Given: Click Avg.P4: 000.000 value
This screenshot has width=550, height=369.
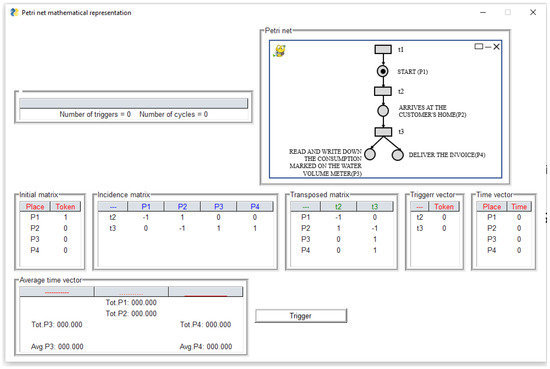Looking at the screenshot, I should (206, 347).
